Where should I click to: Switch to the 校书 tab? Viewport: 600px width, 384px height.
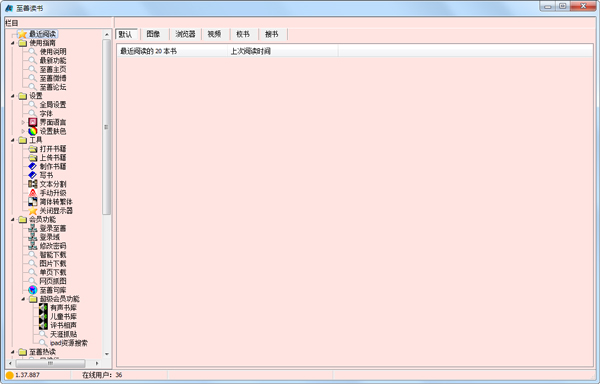[x=243, y=34]
